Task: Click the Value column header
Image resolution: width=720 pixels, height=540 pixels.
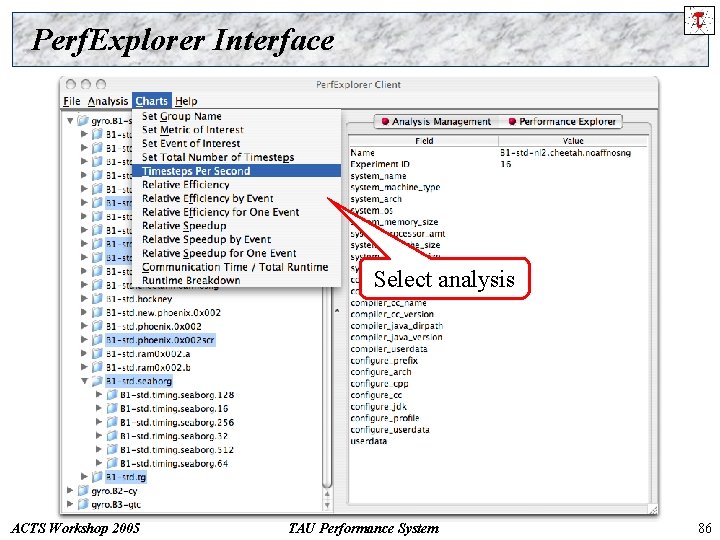Action: tap(573, 141)
